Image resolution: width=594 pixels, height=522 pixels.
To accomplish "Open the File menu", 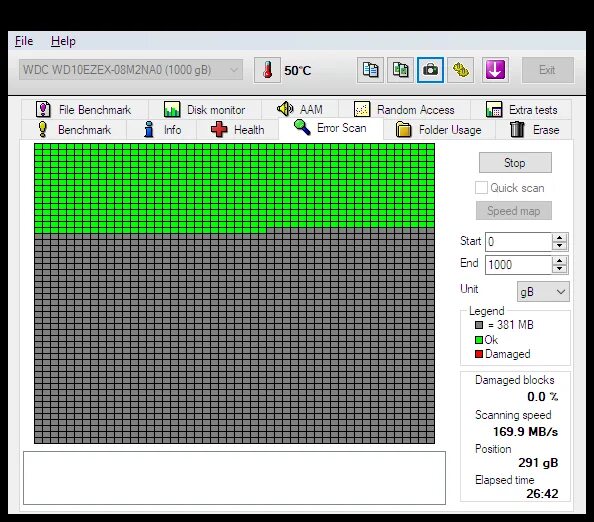I will [x=24, y=41].
